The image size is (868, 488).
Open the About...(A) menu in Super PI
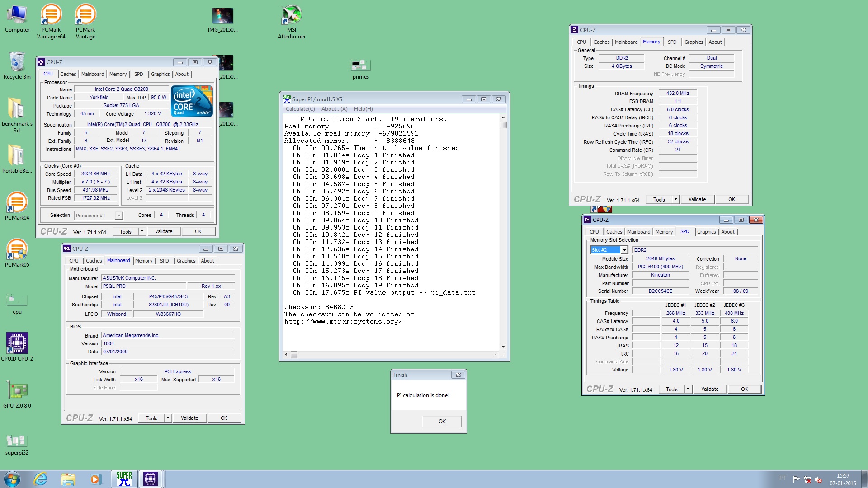click(334, 109)
